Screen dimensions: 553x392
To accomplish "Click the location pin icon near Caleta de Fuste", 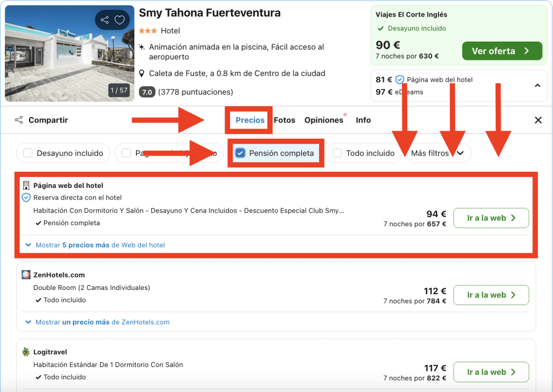I will coord(141,73).
